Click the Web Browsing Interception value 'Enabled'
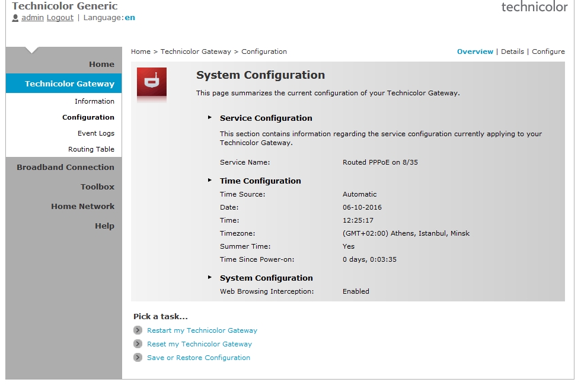The height and width of the screenshot is (392, 581). pos(356,291)
